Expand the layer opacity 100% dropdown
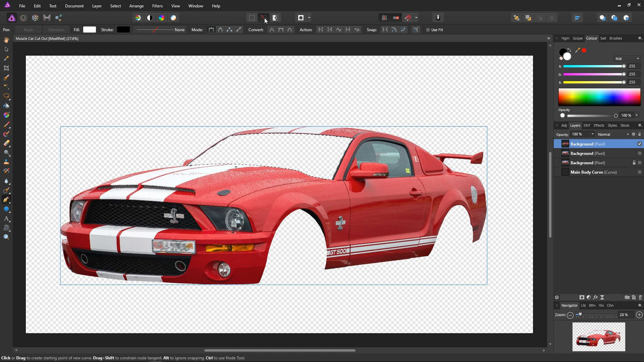 coord(592,134)
